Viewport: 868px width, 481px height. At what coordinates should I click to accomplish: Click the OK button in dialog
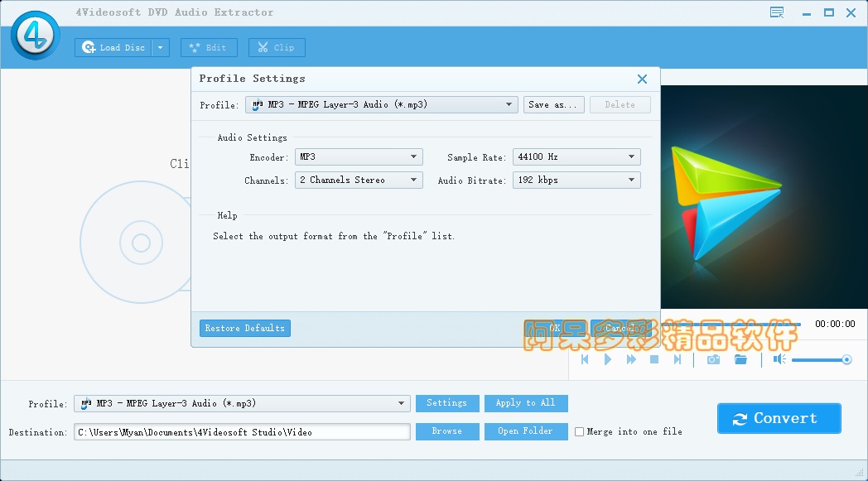554,328
